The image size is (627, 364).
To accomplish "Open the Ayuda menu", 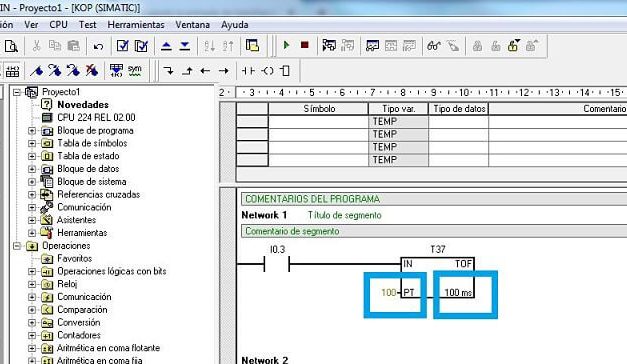I will coord(235,25).
